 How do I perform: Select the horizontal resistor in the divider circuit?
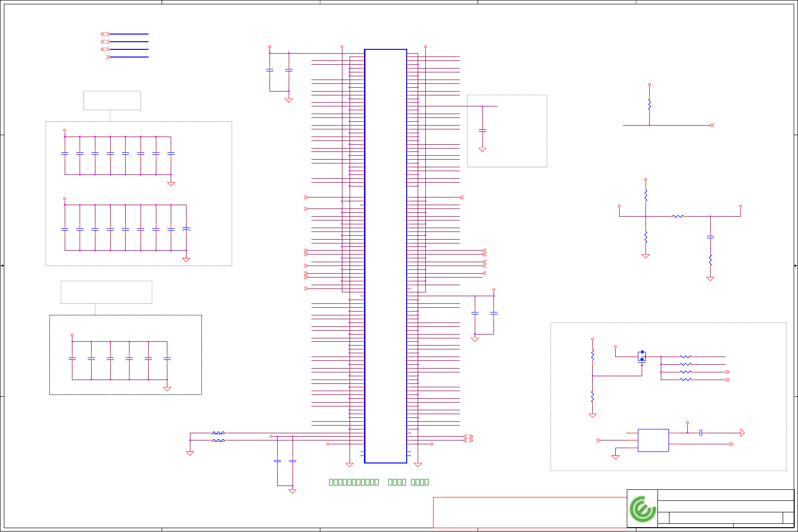pos(678,216)
